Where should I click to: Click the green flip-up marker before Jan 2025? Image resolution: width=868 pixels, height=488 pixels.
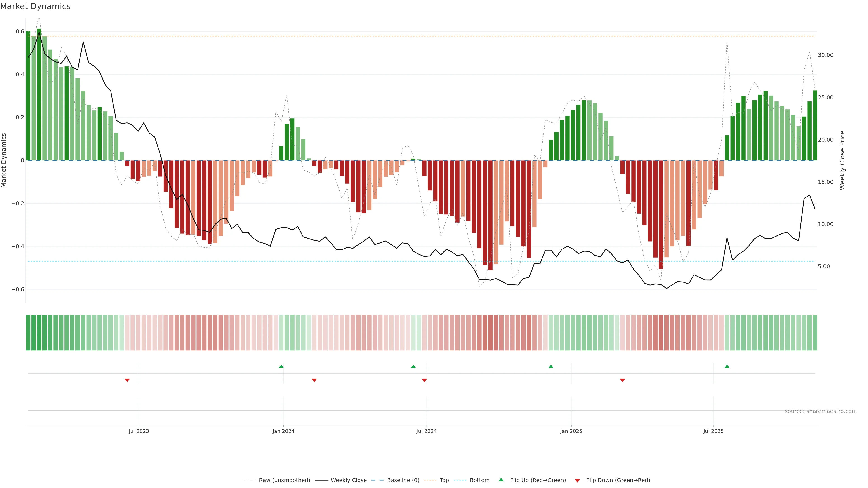coord(551,366)
